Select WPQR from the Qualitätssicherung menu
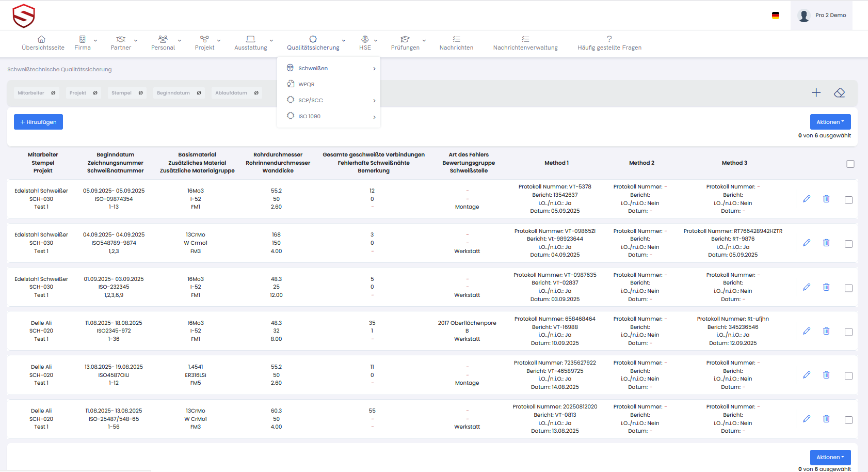Viewport: 868px width, 472px height. click(x=306, y=84)
